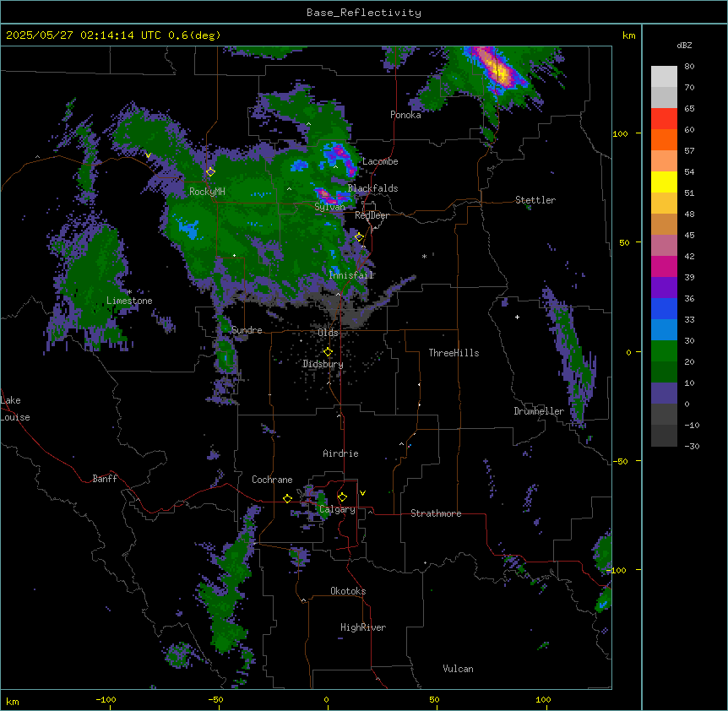This screenshot has width=728, height=711.
Task: Select the RedDeer label
Action: click(x=372, y=215)
